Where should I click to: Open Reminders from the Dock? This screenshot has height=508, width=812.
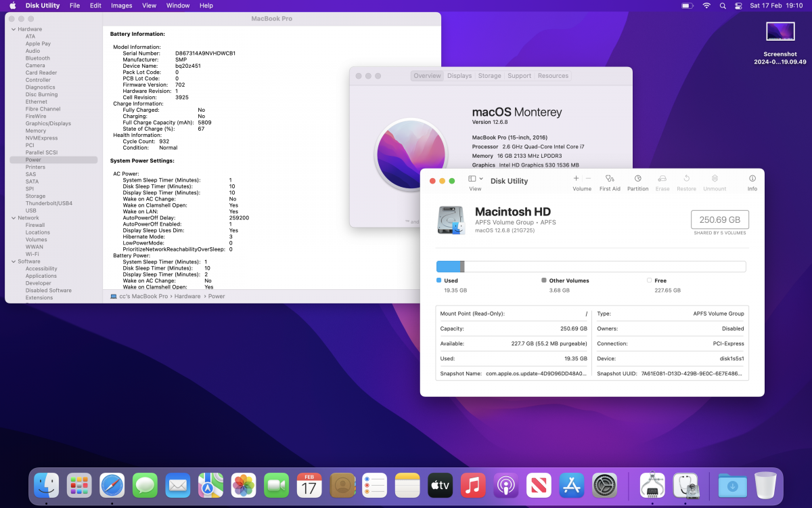point(375,485)
